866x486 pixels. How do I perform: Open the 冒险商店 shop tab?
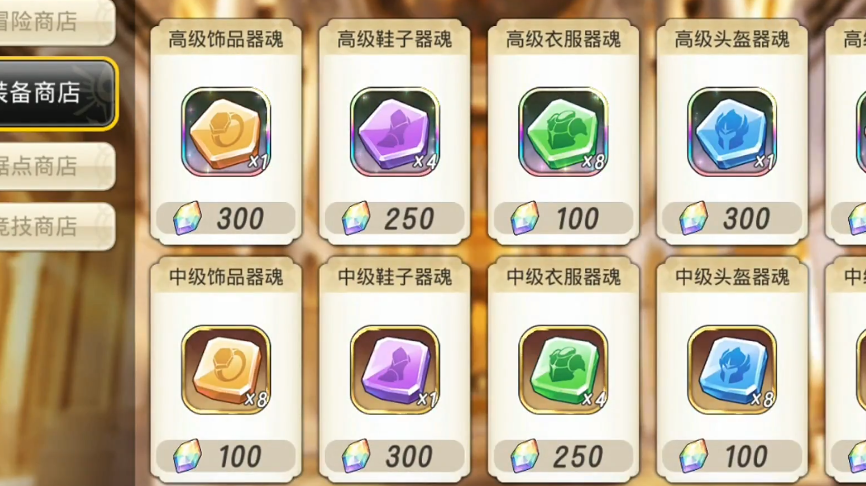[x=55, y=22]
